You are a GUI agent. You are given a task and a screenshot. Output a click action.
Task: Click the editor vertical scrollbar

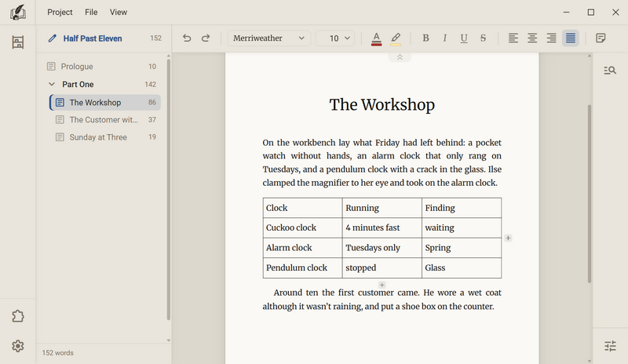pos(590,194)
